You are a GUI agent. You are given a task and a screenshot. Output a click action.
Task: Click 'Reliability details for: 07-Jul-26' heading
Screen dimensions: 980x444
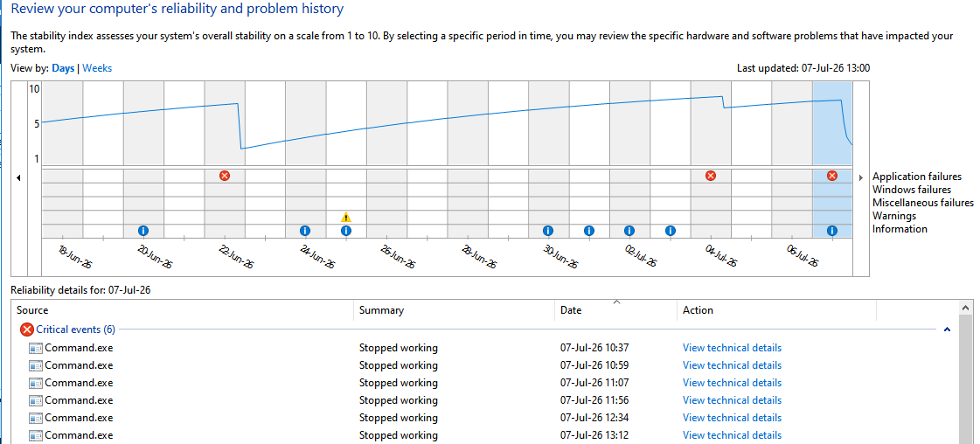[x=81, y=290]
